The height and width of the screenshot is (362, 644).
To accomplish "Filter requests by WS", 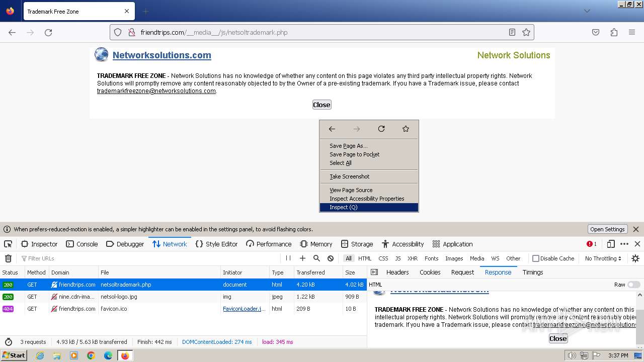I will click(x=496, y=258).
